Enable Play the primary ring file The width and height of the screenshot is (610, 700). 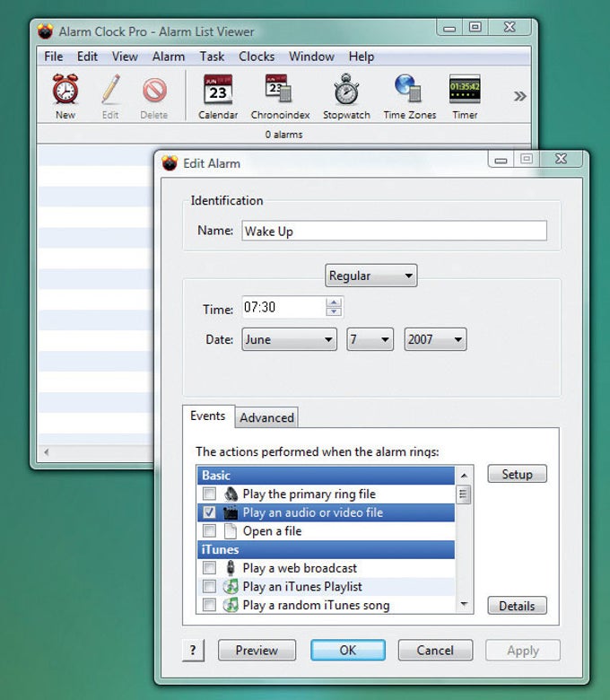point(209,494)
